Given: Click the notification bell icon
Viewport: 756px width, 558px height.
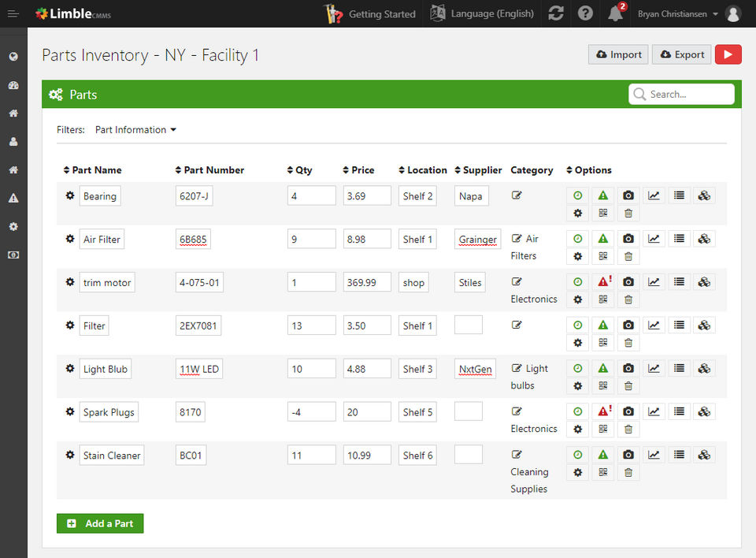Looking at the screenshot, I should pos(615,13).
